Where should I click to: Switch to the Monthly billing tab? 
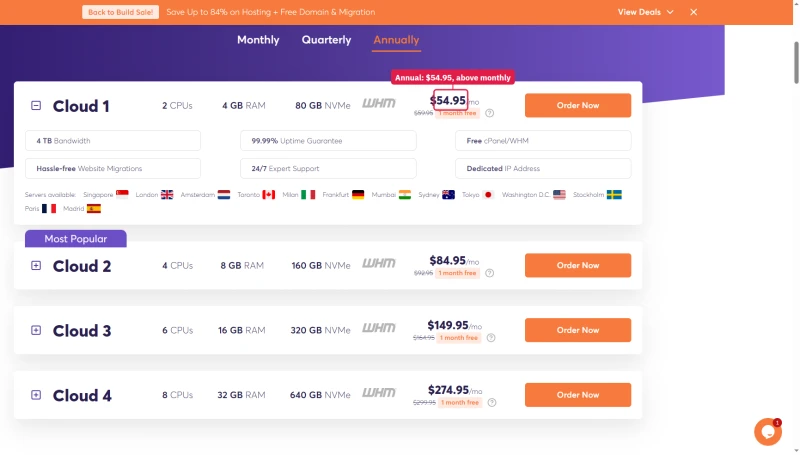click(258, 40)
